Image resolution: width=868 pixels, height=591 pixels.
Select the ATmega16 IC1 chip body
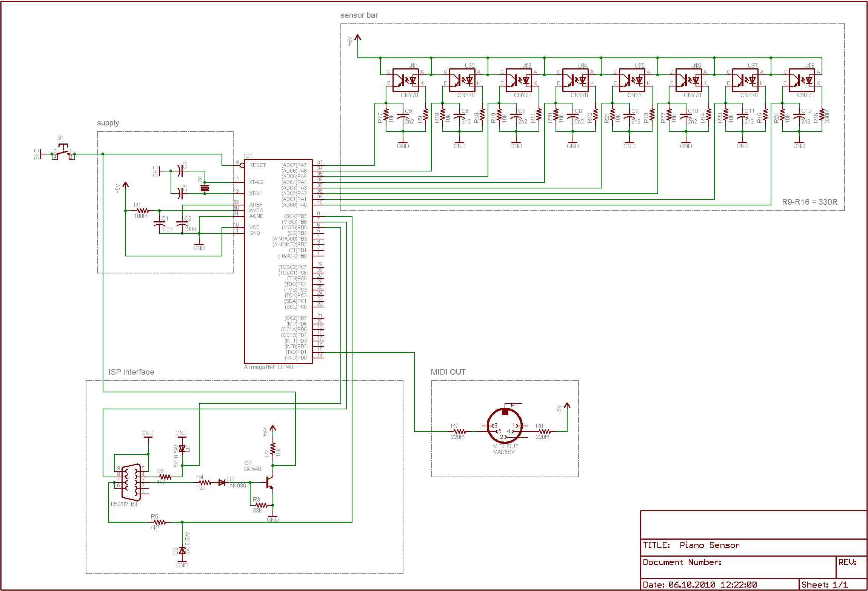pyautogui.click(x=278, y=261)
